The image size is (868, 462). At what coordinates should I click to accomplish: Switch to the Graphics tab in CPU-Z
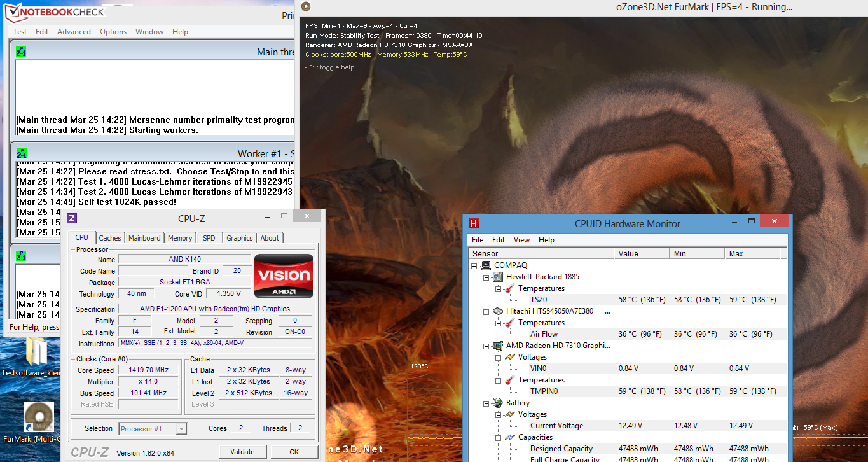[x=240, y=238]
